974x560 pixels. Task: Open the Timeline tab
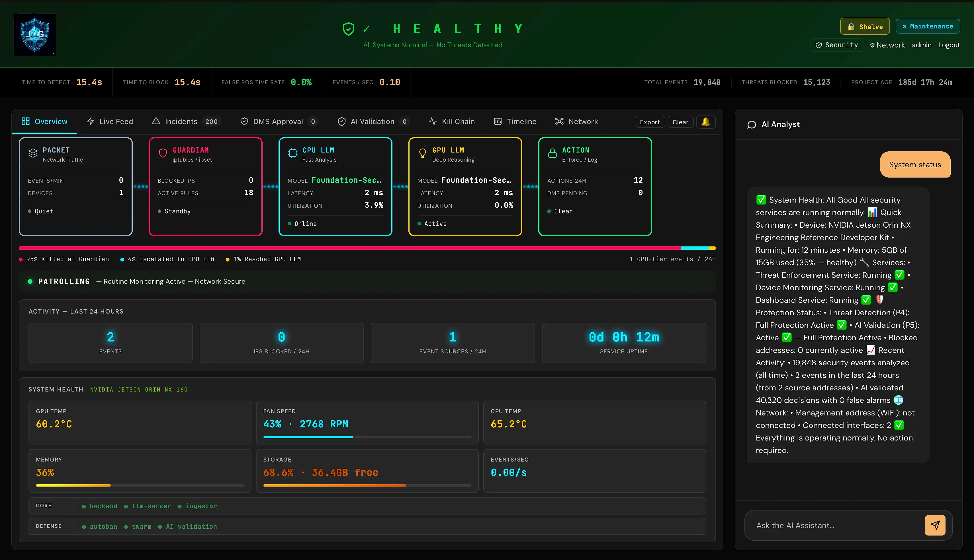coord(515,122)
